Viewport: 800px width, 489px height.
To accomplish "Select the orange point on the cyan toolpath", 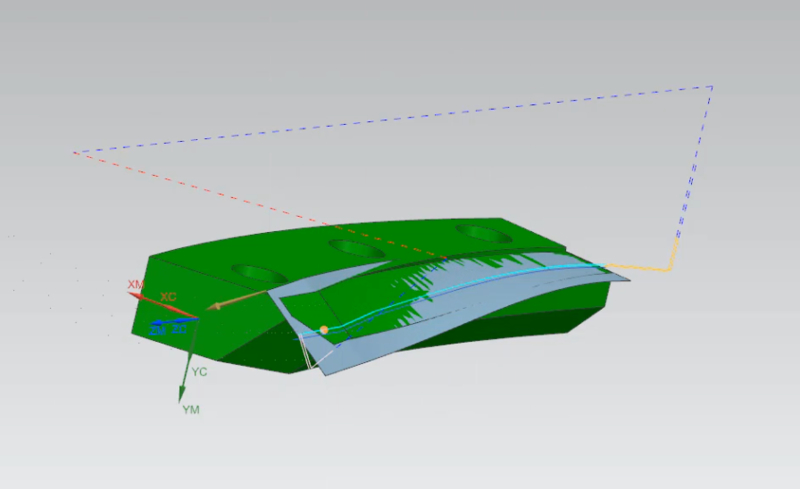I will (x=323, y=330).
